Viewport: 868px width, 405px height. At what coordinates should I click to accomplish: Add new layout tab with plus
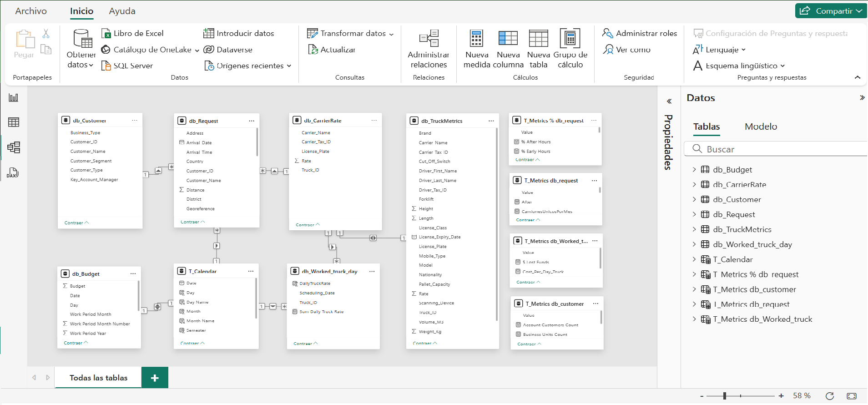pyautogui.click(x=155, y=378)
